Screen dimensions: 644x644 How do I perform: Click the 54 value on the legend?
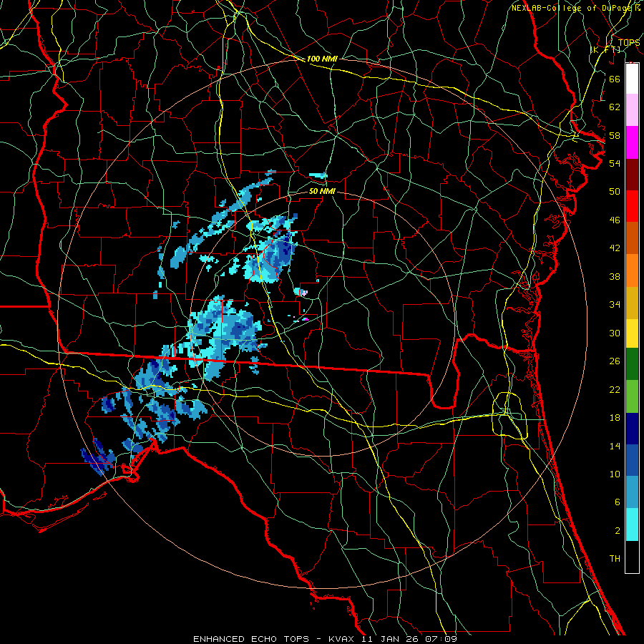click(615, 163)
